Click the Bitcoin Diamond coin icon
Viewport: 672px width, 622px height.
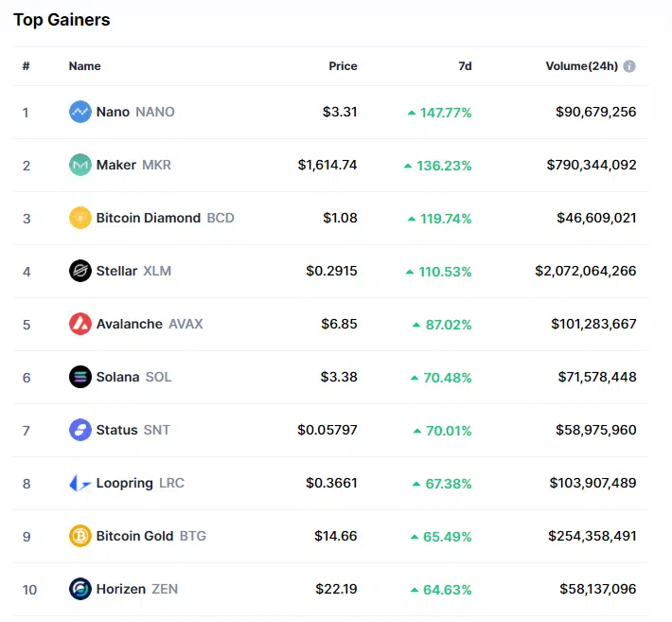[x=80, y=218]
